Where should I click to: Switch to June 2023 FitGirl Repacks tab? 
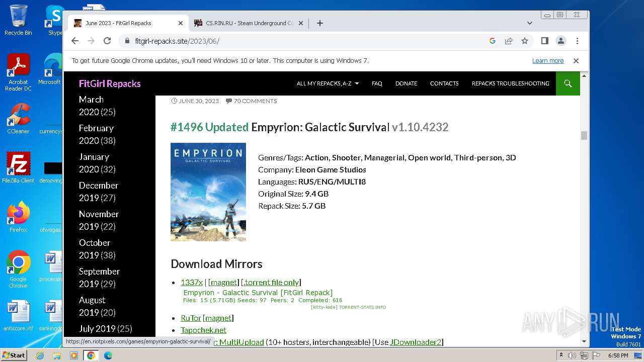pyautogui.click(x=128, y=23)
